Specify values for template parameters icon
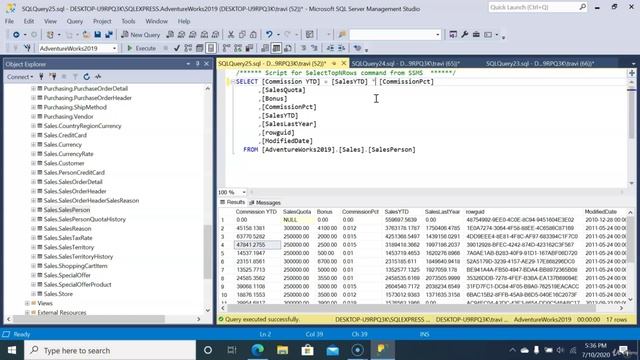This screenshot has width=640, height=360. pyautogui.click(x=358, y=48)
